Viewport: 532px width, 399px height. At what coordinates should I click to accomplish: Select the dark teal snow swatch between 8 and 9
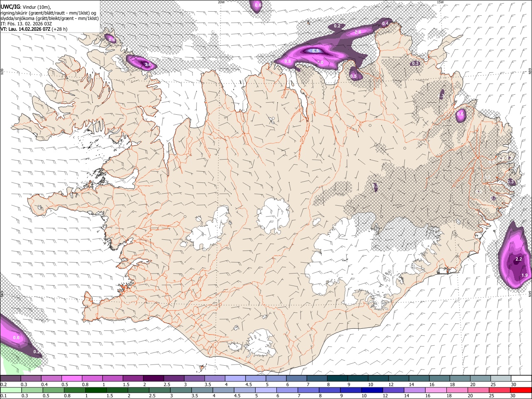pos(337,378)
